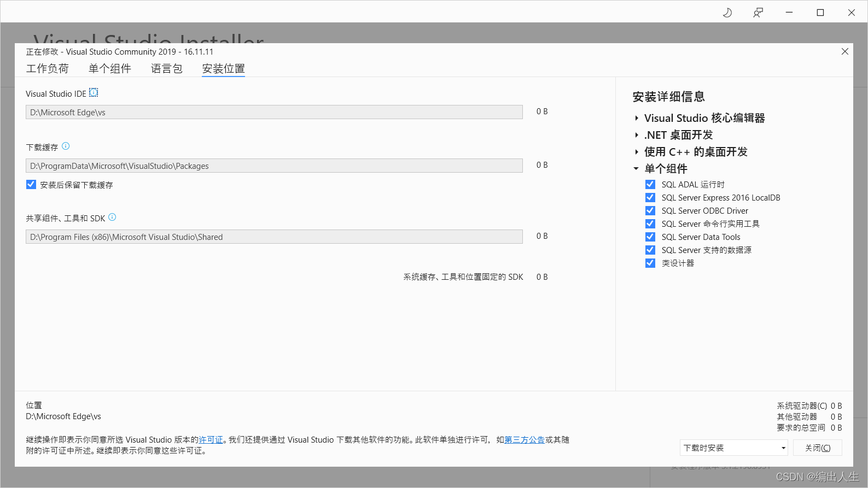
Task: Uncheck SQL Server 支持的数据源
Action: [650, 250]
